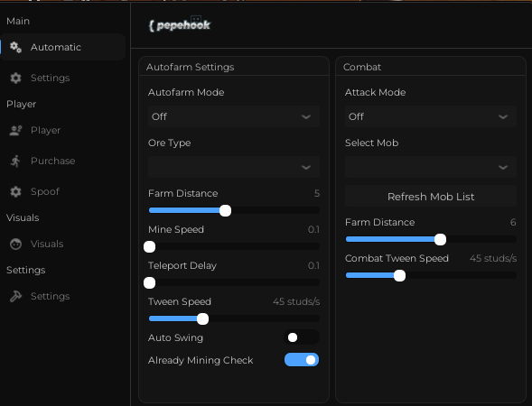Click the Combat Farm Distance slider handle

pyautogui.click(x=441, y=239)
